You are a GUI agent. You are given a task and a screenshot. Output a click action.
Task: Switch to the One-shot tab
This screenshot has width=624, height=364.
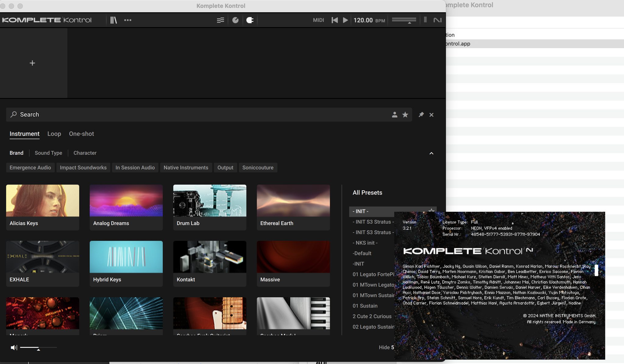(x=81, y=134)
